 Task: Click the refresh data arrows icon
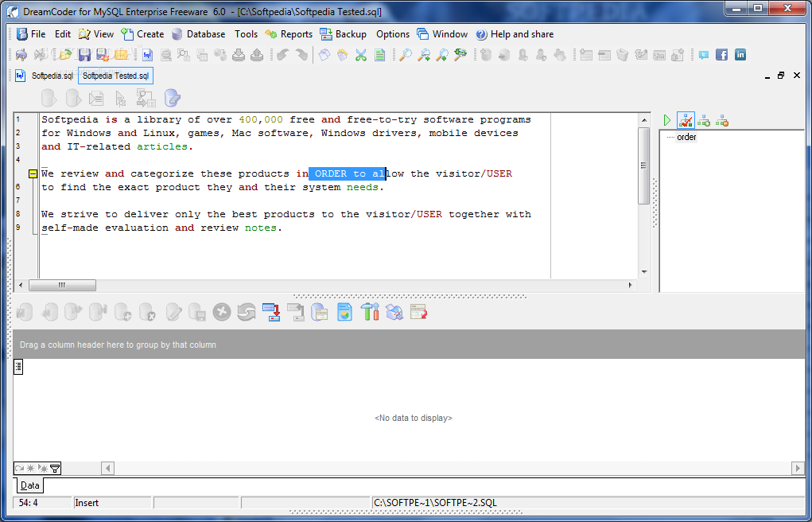click(x=247, y=313)
